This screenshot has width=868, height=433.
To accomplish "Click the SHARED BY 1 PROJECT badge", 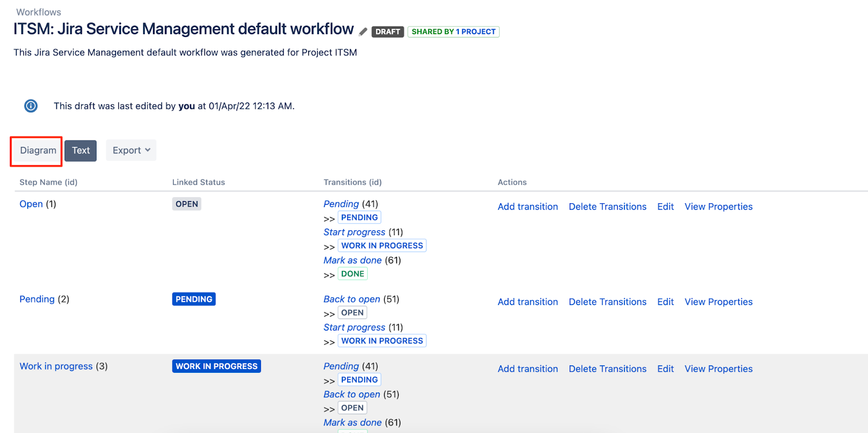I will point(454,32).
